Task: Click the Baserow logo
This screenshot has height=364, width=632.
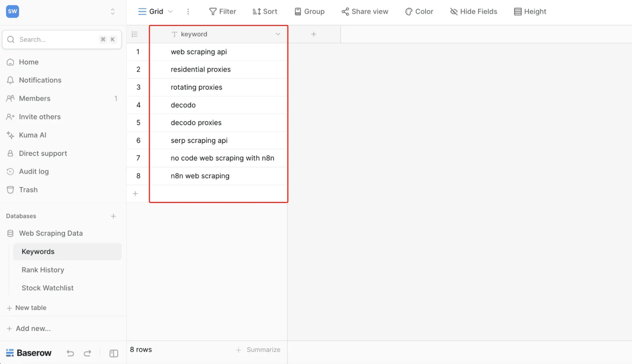Action: [29, 353]
